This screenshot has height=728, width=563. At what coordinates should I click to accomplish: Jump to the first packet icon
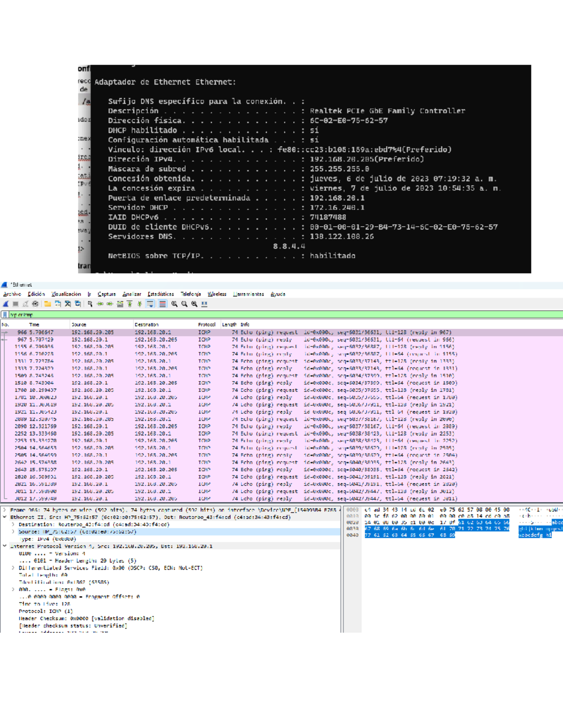(129, 304)
